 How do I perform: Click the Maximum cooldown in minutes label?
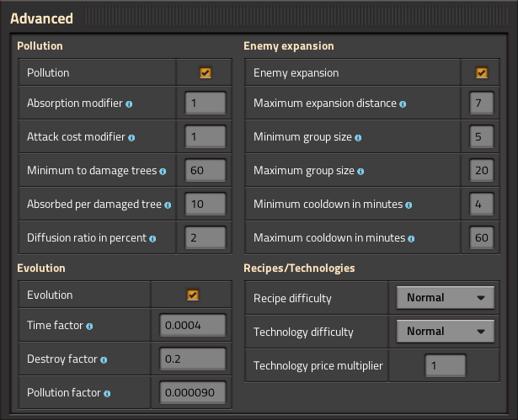click(x=329, y=238)
